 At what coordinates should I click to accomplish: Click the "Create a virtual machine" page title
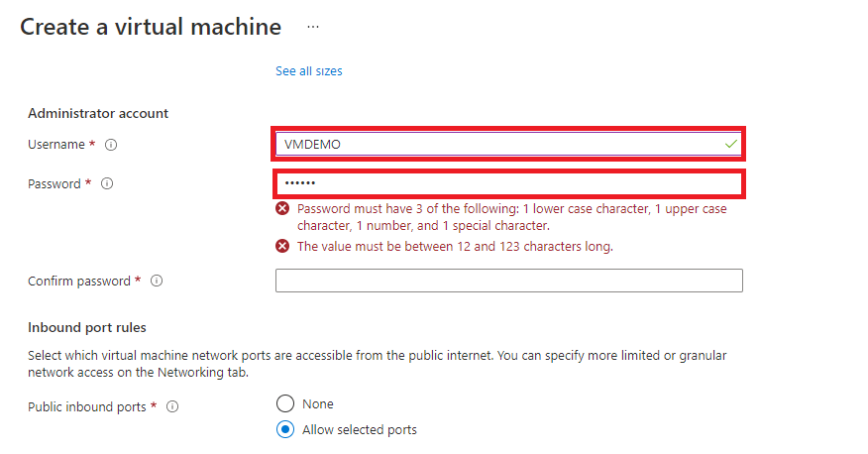tap(151, 27)
